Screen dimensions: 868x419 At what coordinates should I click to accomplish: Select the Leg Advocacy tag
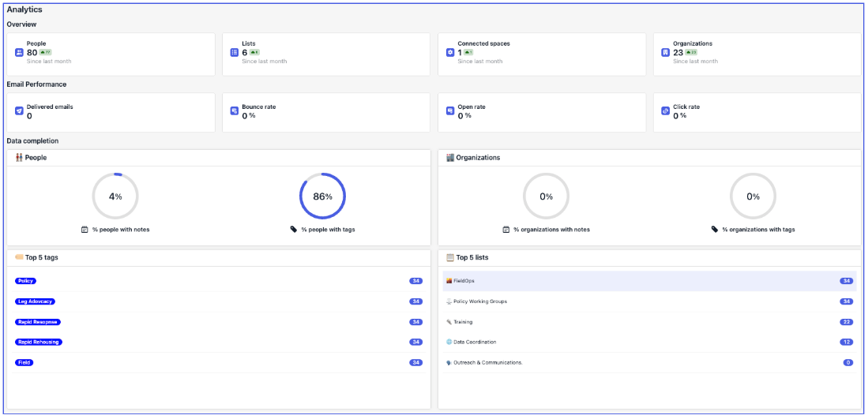36,301
